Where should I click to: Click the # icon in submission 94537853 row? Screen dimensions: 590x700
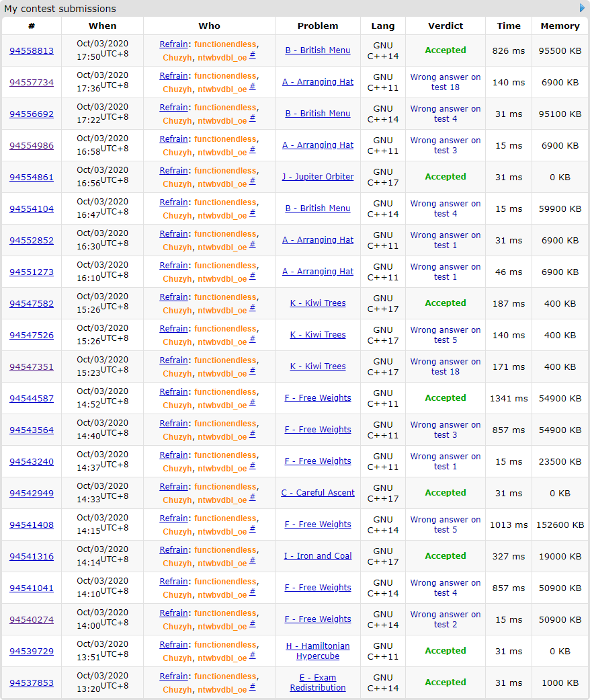252,687
